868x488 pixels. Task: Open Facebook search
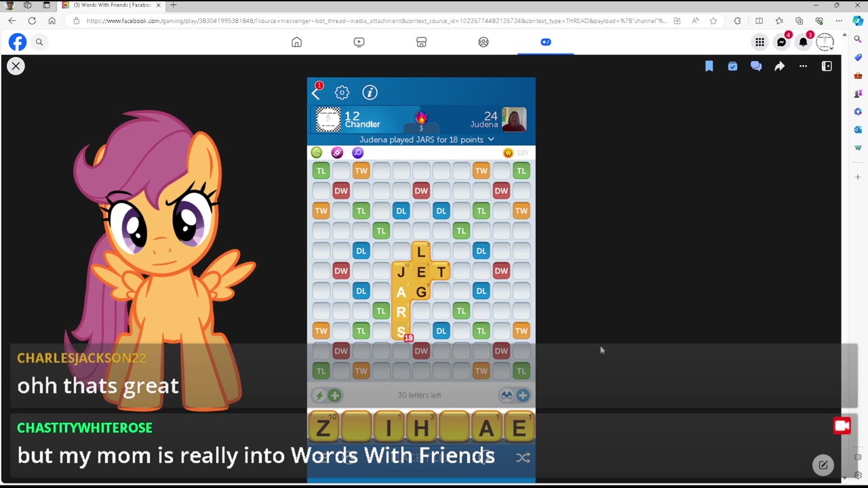pyautogui.click(x=39, y=42)
